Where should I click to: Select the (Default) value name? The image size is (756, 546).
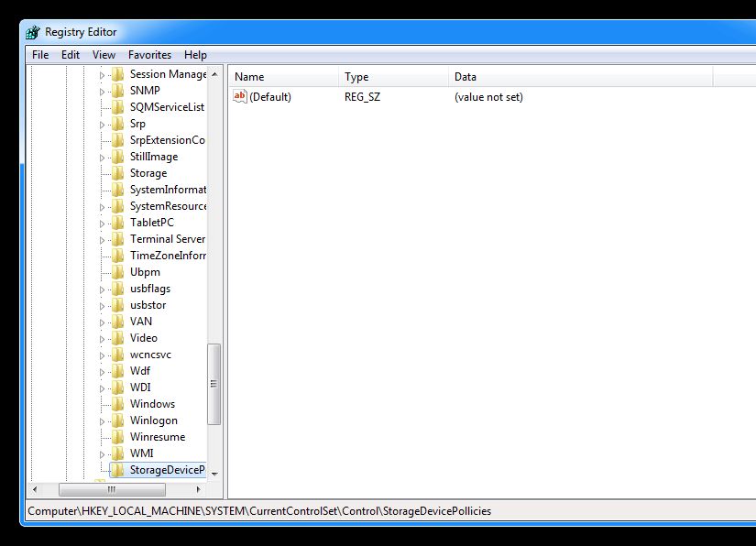pyautogui.click(x=270, y=97)
